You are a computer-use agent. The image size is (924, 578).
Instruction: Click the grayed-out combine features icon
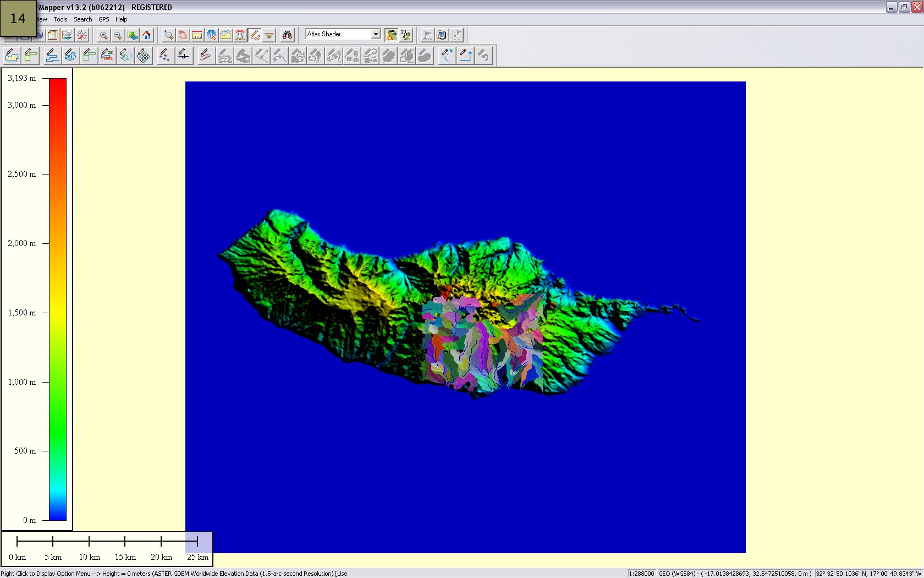point(406,56)
